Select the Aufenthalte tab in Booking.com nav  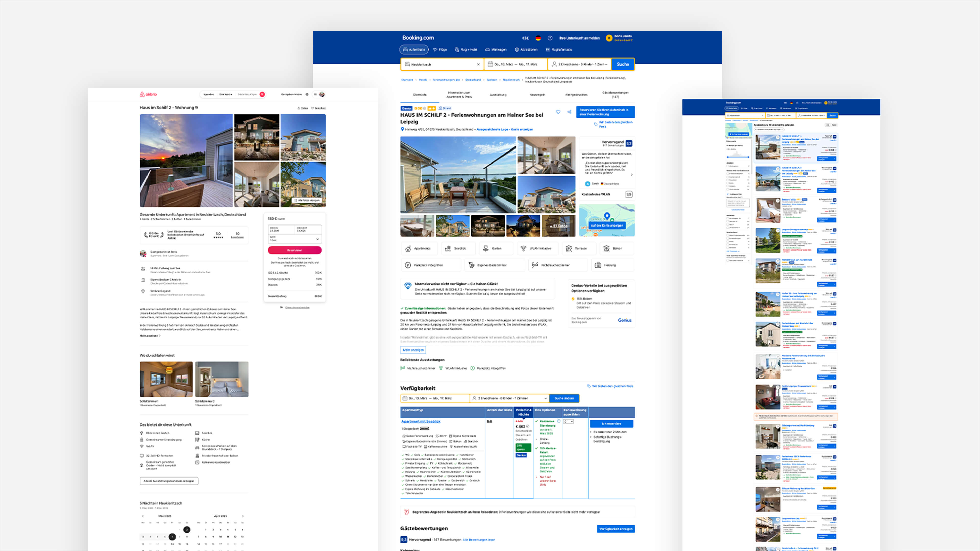(414, 49)
